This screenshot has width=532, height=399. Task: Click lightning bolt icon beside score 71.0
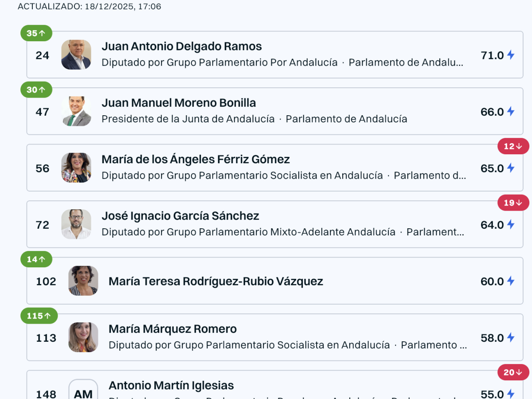coord(511,55)
